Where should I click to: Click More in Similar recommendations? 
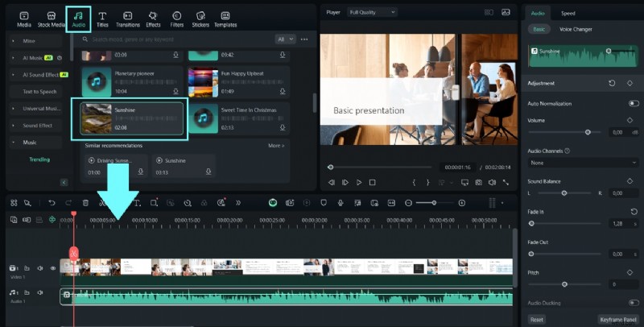[276, 146]
